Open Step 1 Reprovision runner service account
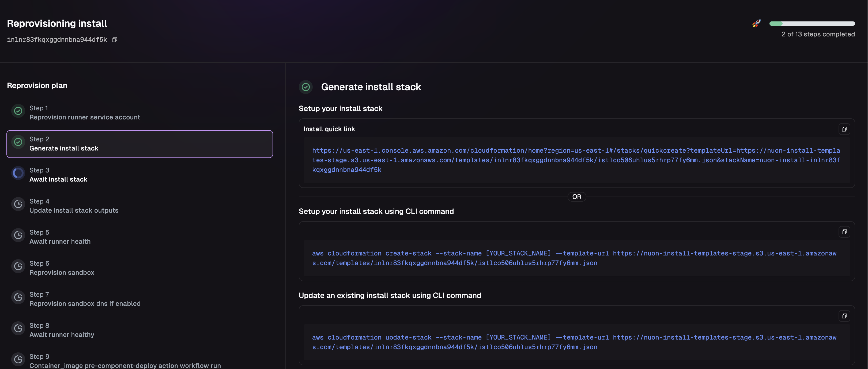The image size is (868, 369). tap(139, 113)
